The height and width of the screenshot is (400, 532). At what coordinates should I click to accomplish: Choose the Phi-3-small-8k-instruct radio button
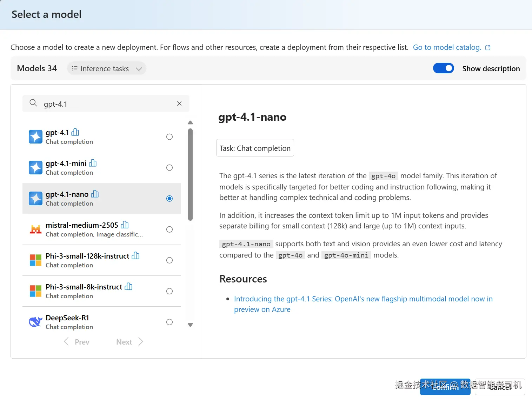[169, 291]
